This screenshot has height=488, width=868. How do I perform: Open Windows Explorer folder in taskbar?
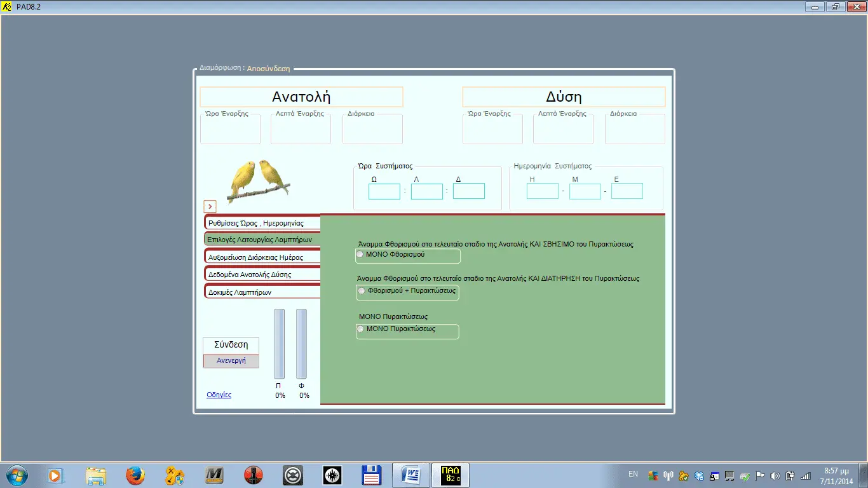96,475
